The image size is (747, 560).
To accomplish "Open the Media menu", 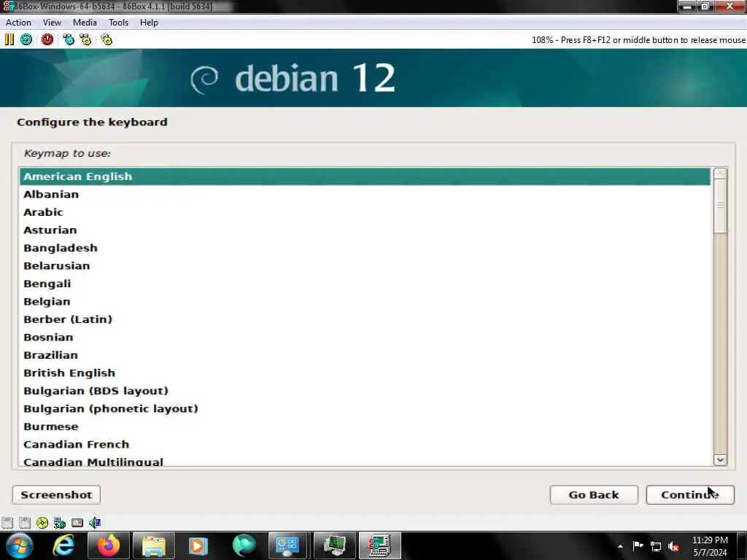I will pyautogui.click(x=85, y=23).
